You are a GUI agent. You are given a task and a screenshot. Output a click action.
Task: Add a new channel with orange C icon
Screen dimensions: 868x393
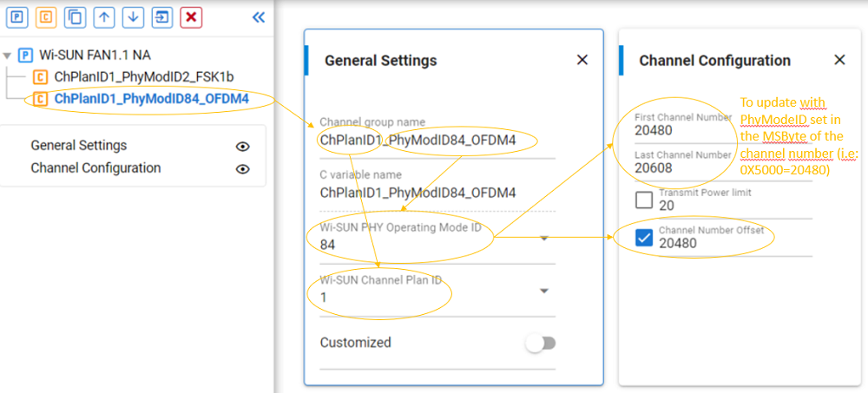46,17
